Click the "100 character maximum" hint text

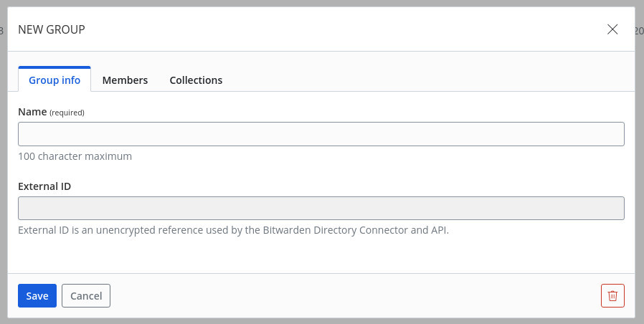pyautogui.click(x=75, y=156)
